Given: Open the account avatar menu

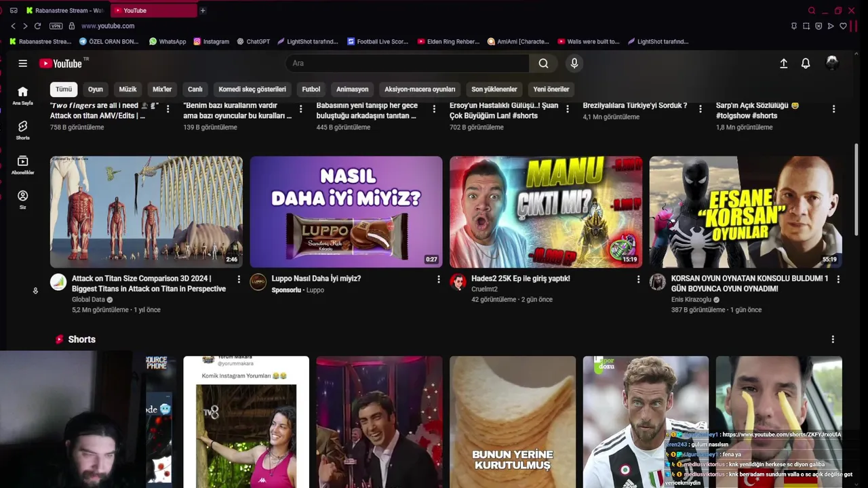Looking at the screenshot, I should (832, 63).
